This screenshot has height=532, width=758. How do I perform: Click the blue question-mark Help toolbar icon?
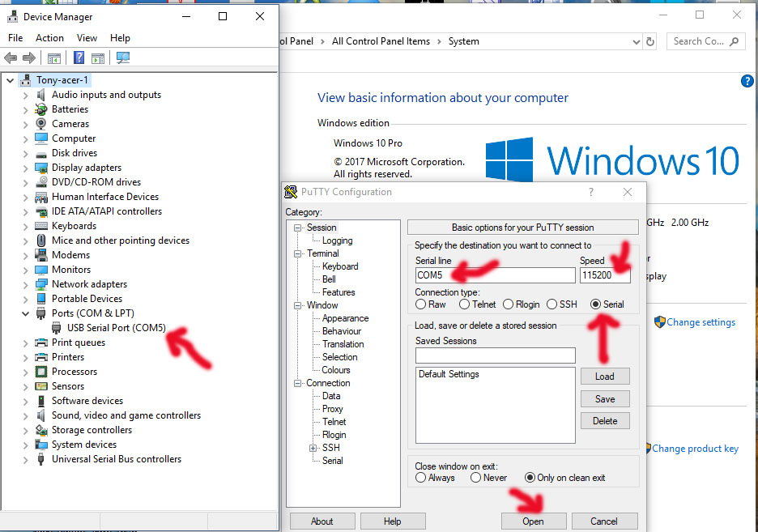(x=79, y=58)
